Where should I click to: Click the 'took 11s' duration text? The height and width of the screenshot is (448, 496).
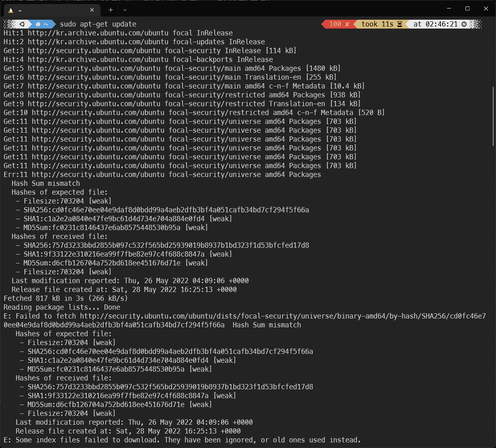tap(377, 24)
